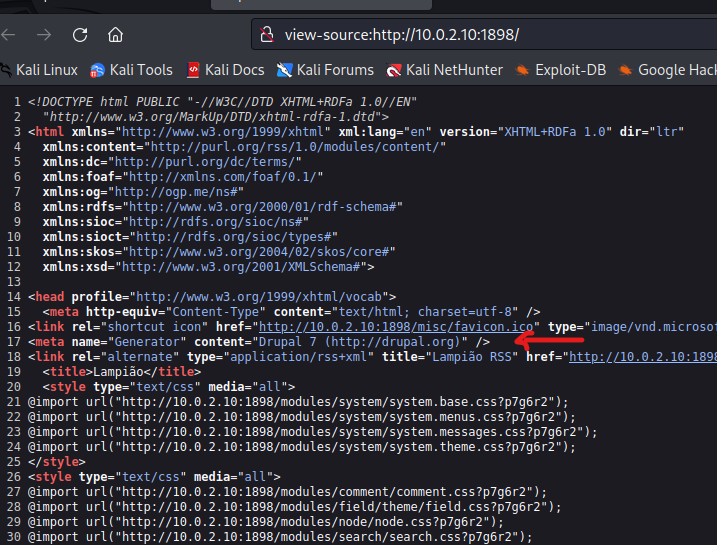This screenshot has width=717, height=545.
Task: Click the search.css import line
Action: [x=281, y=537]
